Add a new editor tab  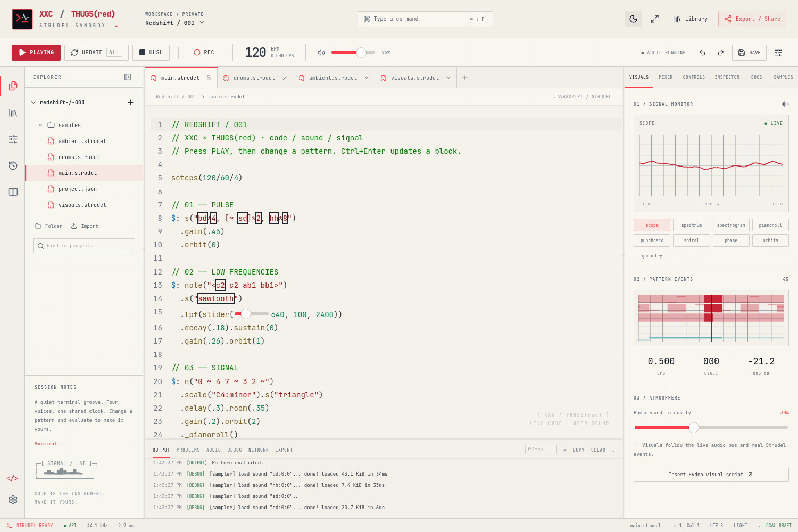click(x=465, y=78)
